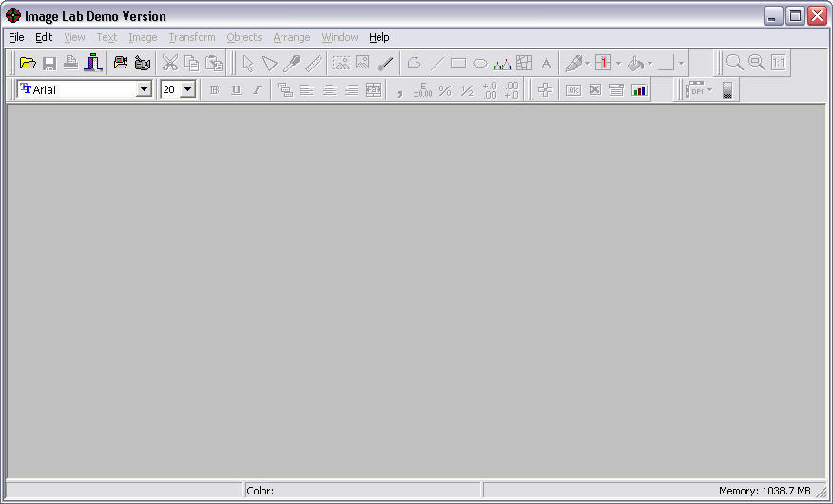
Task: Open the Arial font dropdown
Action: pyautogui.click(x=144, y=89)
